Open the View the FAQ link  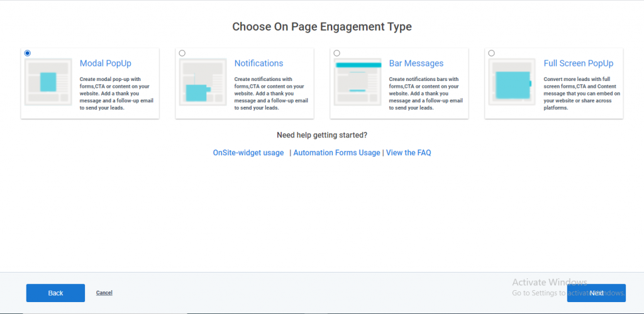[409, 153]
